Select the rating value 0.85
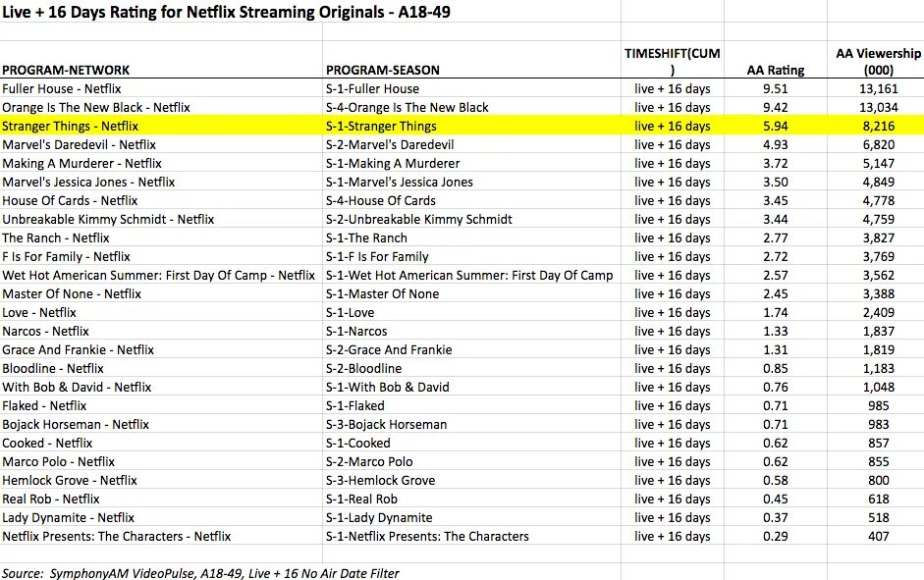 pyautogui.click(x=776, y=369)
